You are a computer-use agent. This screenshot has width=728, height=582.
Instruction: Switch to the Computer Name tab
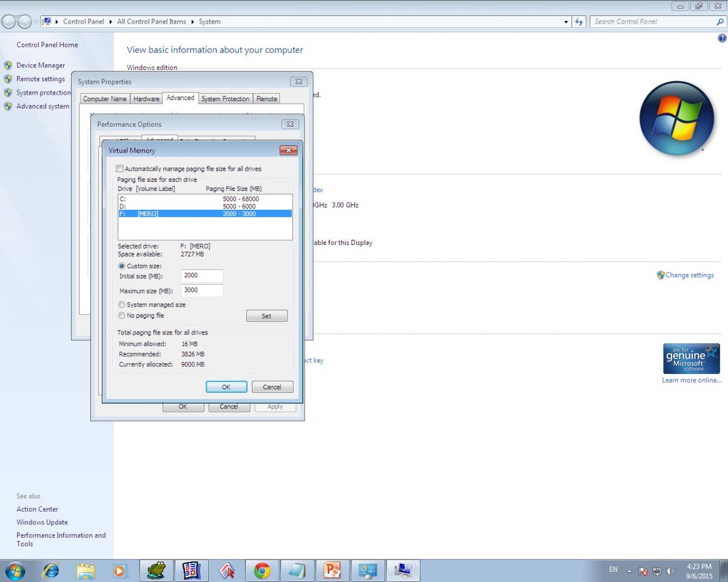pyautogui.click(x=105, y=99)
